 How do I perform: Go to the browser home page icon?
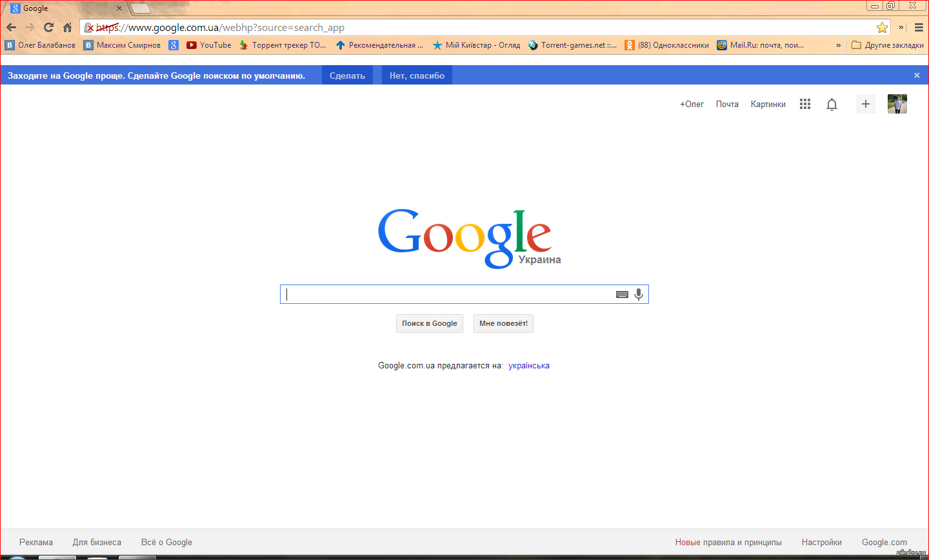click(x=67, y=27)
